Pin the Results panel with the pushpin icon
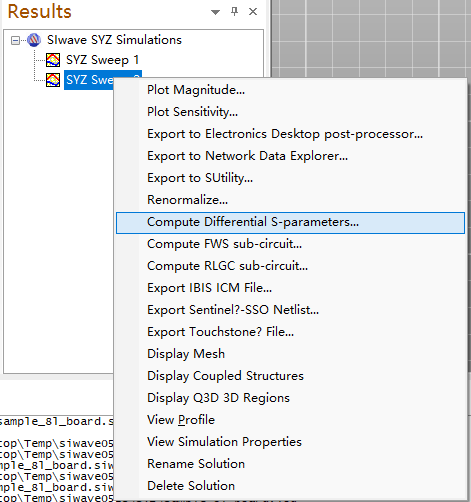Screen dimensions: 471x502 (234, 12)
